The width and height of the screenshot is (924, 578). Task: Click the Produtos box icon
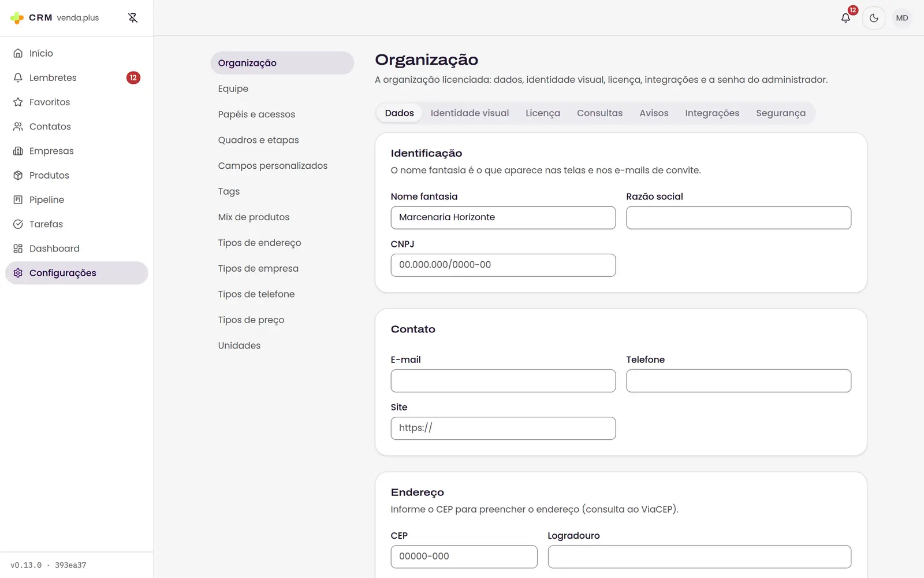[18, 175]
